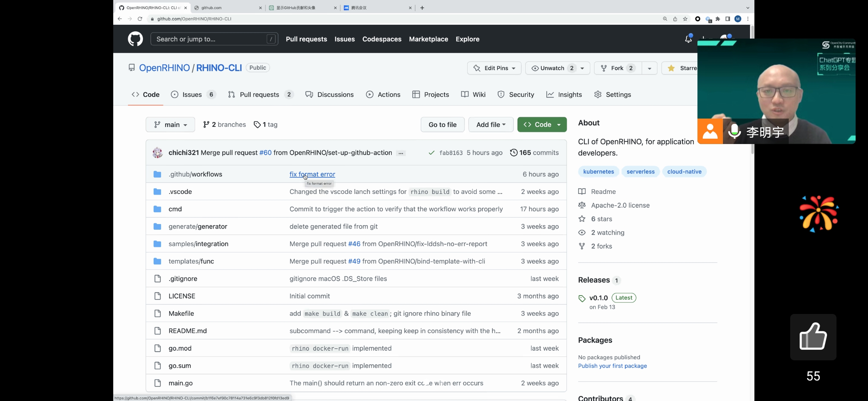Screen dimensions: 868x401
Task: Click the LICENSE file icon
Action: (x=157, y=296)
